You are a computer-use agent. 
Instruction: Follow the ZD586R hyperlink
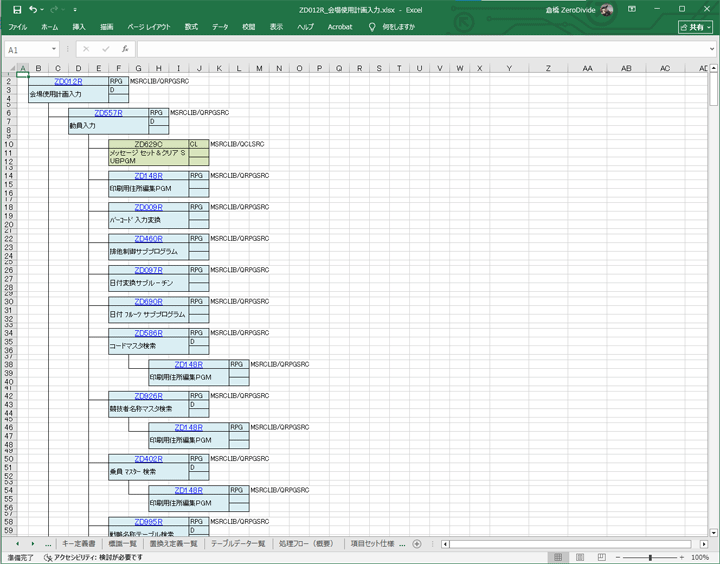pos(148,333)
